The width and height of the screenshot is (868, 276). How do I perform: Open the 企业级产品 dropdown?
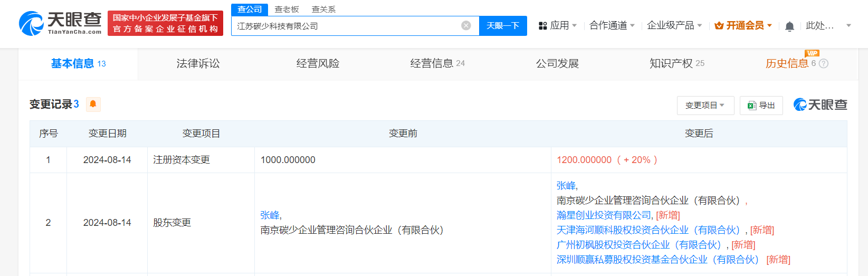click(674, 26)
